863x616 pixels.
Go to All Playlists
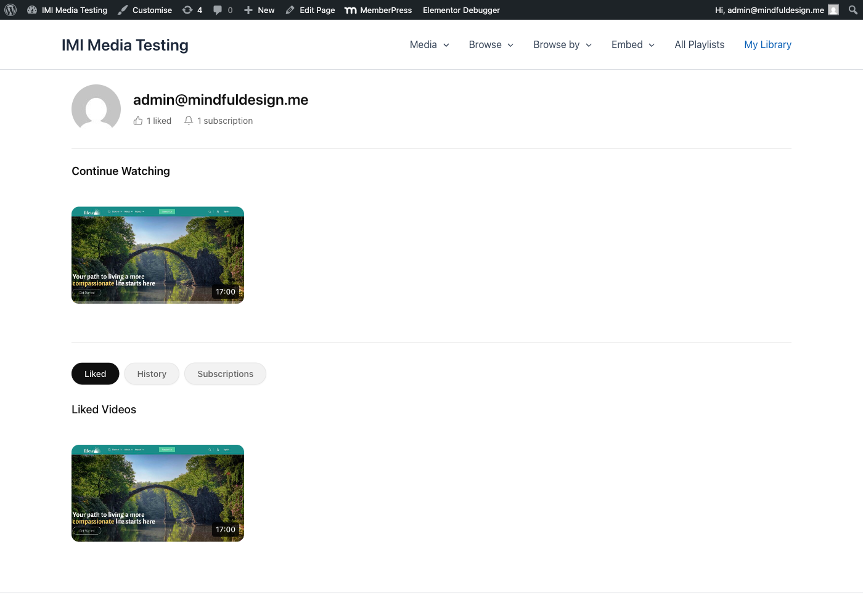tap(699, 45)
